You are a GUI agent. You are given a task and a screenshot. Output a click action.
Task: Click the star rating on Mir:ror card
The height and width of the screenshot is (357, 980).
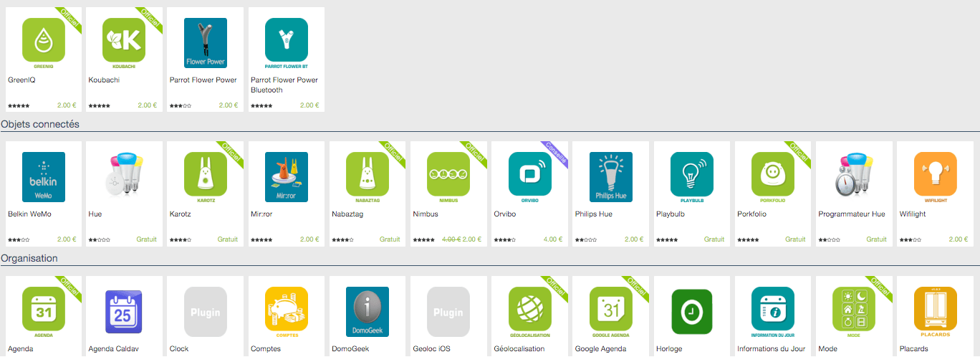261,240
